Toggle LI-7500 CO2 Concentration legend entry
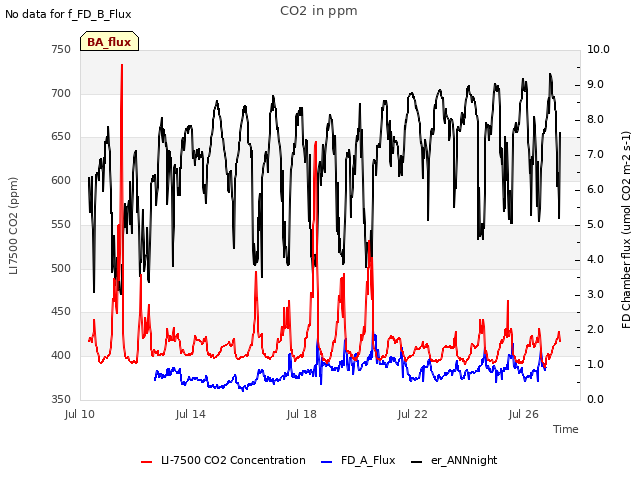Viewport: 640px width, 480px height. click(x=223, y=460)
